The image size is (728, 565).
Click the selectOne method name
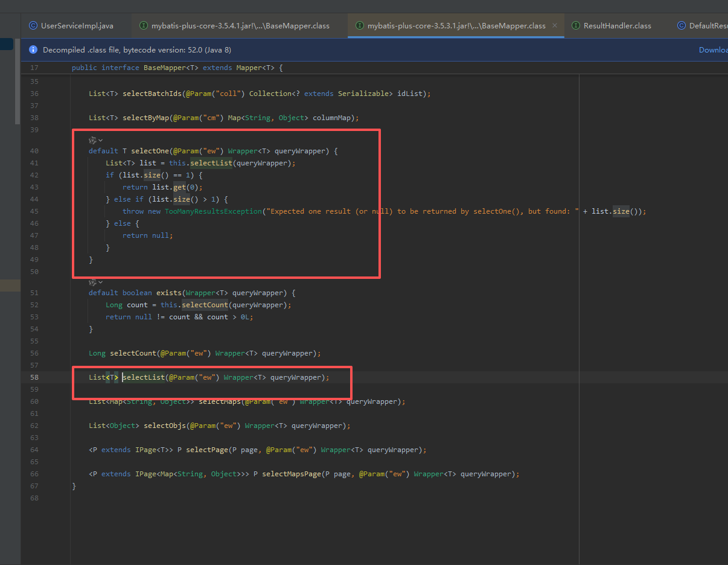tap(150, 151)
